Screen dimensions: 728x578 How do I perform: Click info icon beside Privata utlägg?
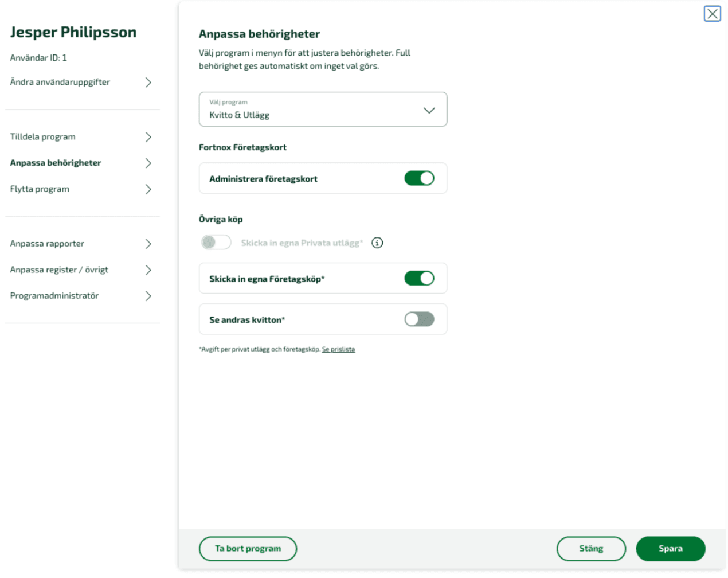[x=377, y=243]
